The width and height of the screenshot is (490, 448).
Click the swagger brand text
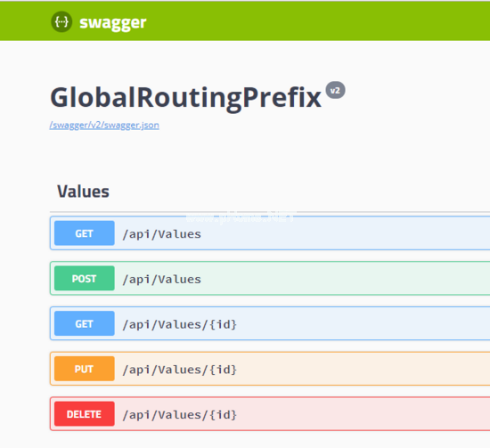113,23
